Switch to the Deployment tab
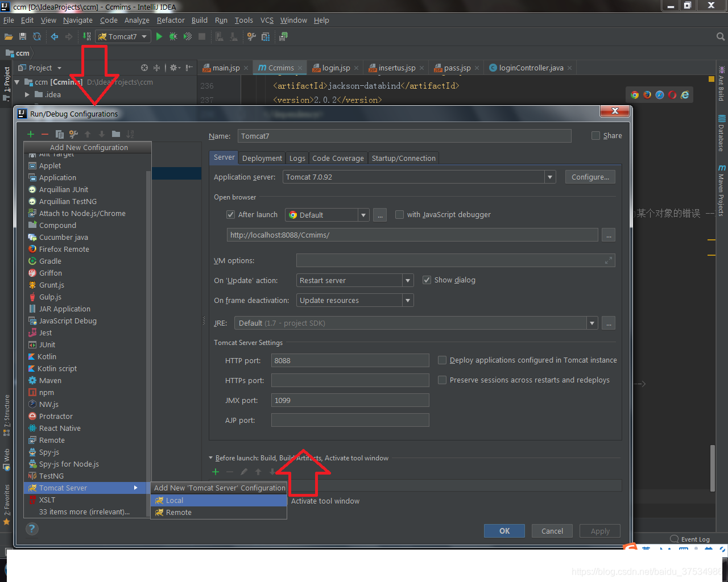 [x=262, y=158]
